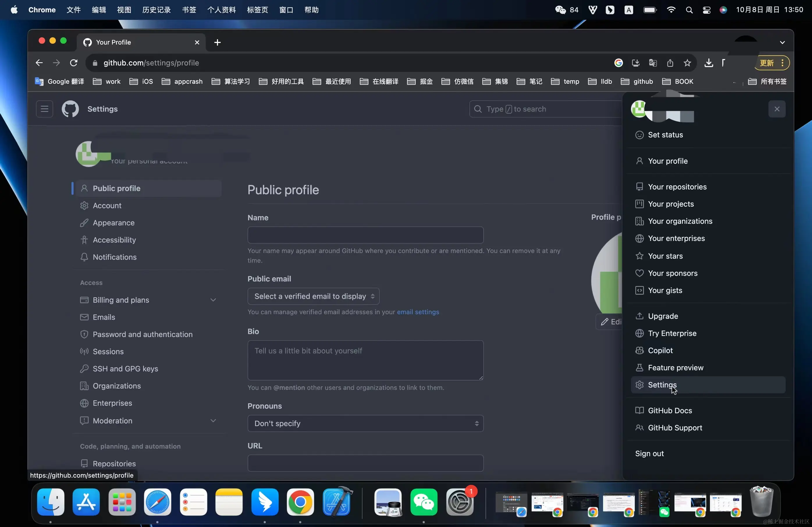Click into the Name text field
This screenshot has height=527, width=812.
point(365,235)
